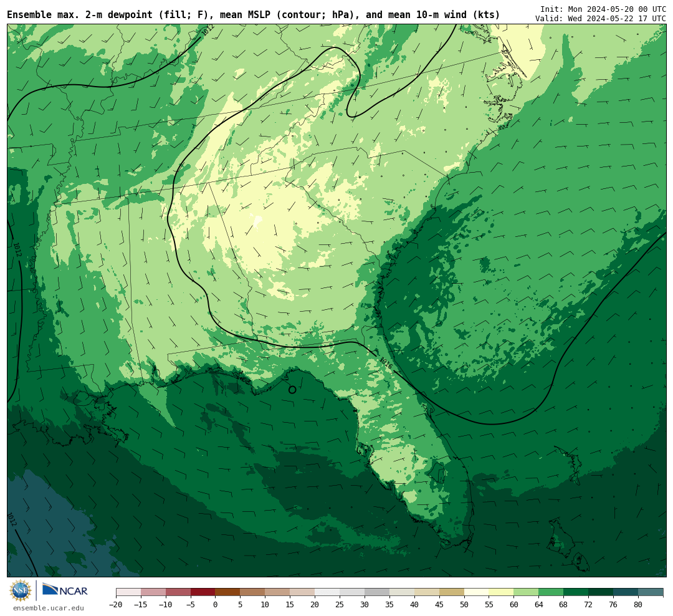The width and height of the screenshot is (673, 616).
Task: Click the 25 colorbar tick label
Action: [x=340, y=605]
